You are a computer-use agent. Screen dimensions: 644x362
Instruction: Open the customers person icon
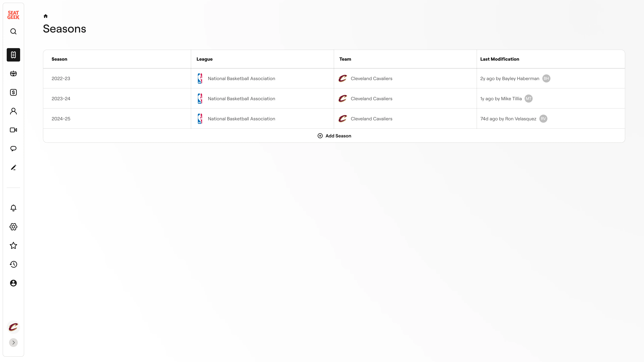pyautogui.click(x=14, y=111)
